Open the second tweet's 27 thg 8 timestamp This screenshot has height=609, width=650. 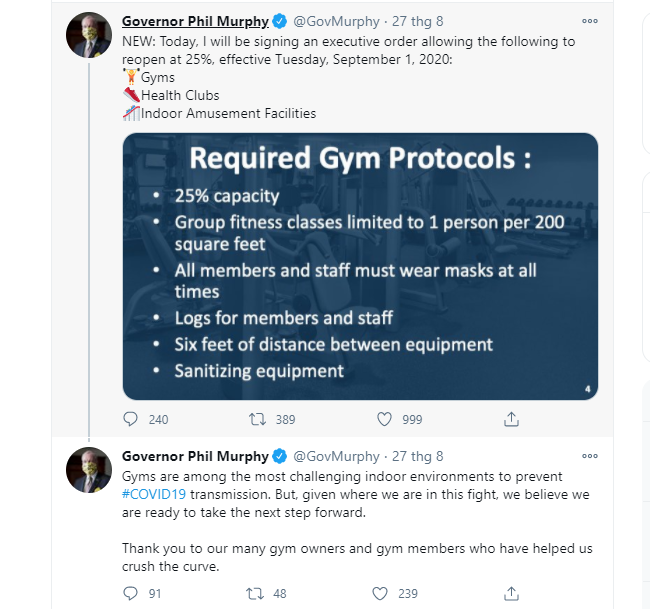coord(417,456)
